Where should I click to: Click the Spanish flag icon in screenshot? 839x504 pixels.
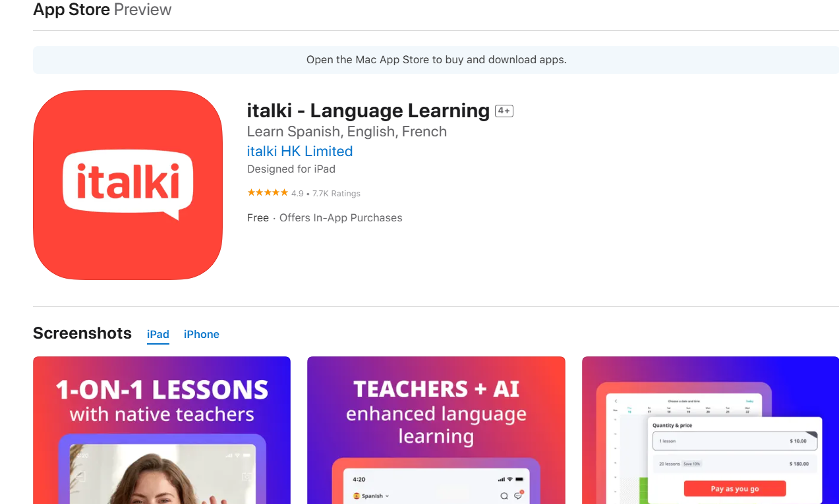point(357,496)
